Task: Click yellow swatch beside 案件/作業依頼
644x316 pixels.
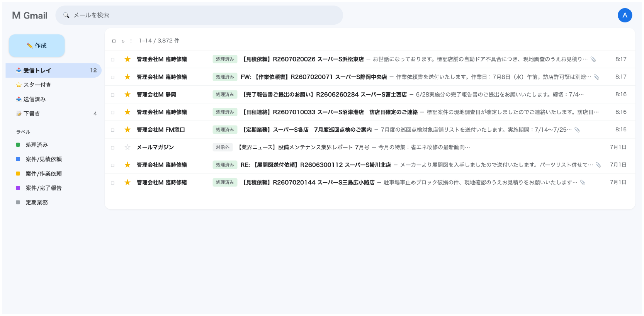Action: coord(18,174)
